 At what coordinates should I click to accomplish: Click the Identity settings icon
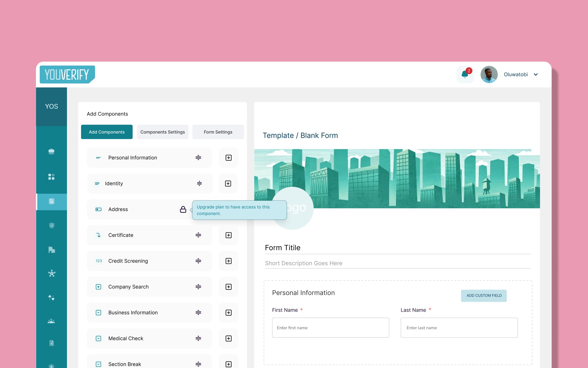point(198,183)
